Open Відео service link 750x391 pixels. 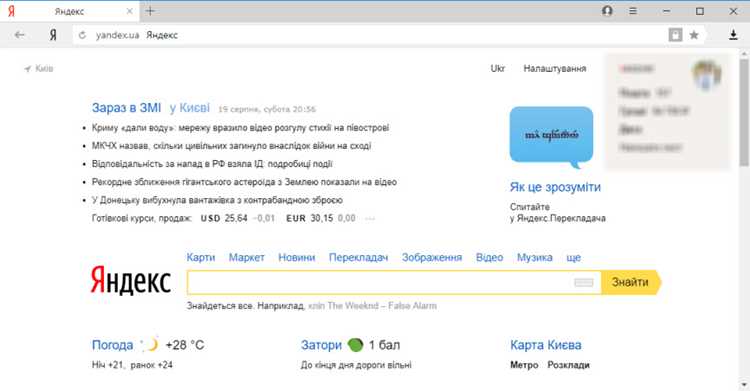click(x=489, y=257)
